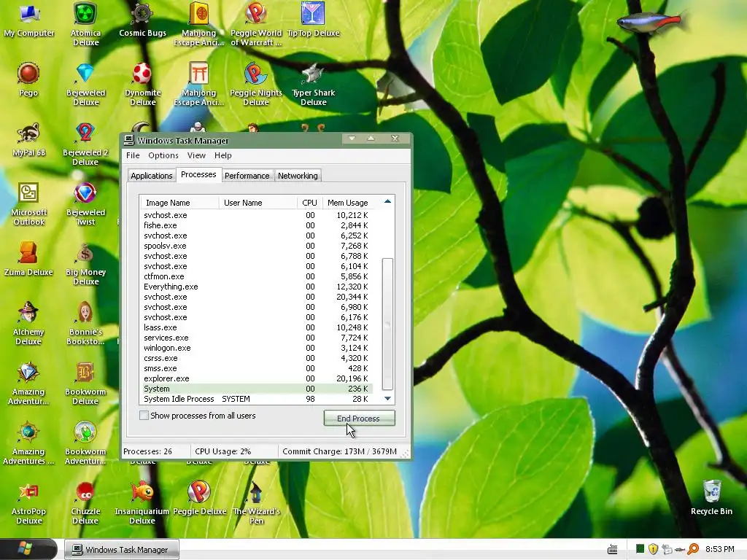
Task: Open the My Computer desktop icon
Action: [x=28, y=20]
